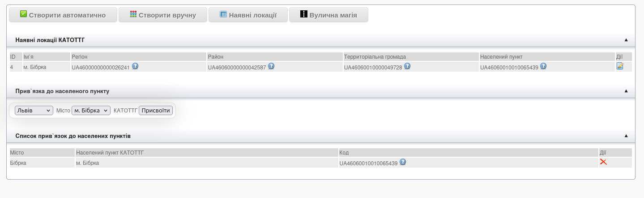
Task: Click info icon in the Код column
Action: pyautogui.click(x=403, y=162)
